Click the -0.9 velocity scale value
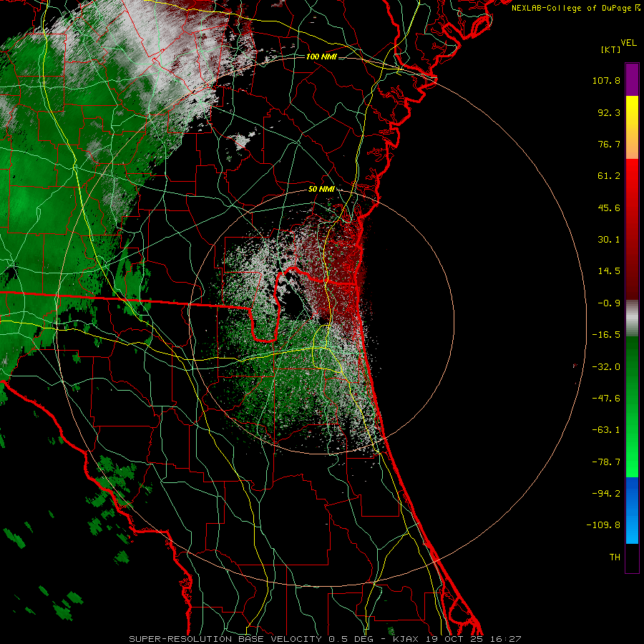Screen dimensions: 644x644 click(609, 303)
